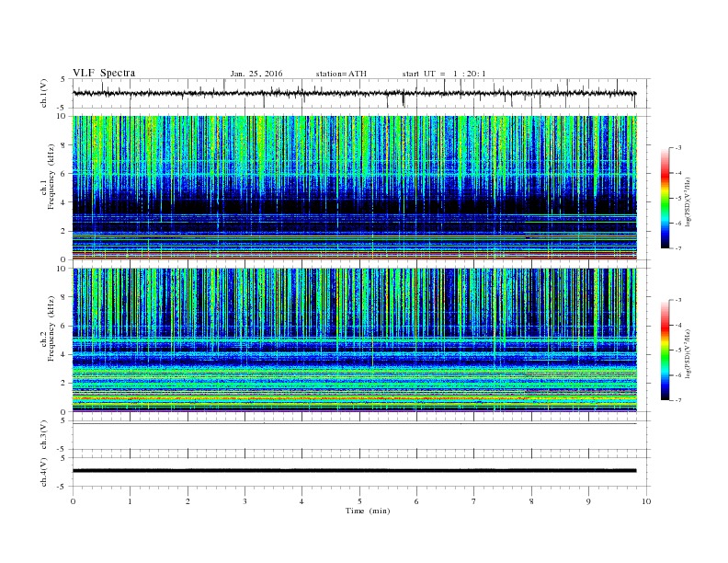The width and height of the screenshot is (728, 563).
Task: Select the date text "Jan. 25, 2016"
Action: pyautogui.click(x=256, y=74)
